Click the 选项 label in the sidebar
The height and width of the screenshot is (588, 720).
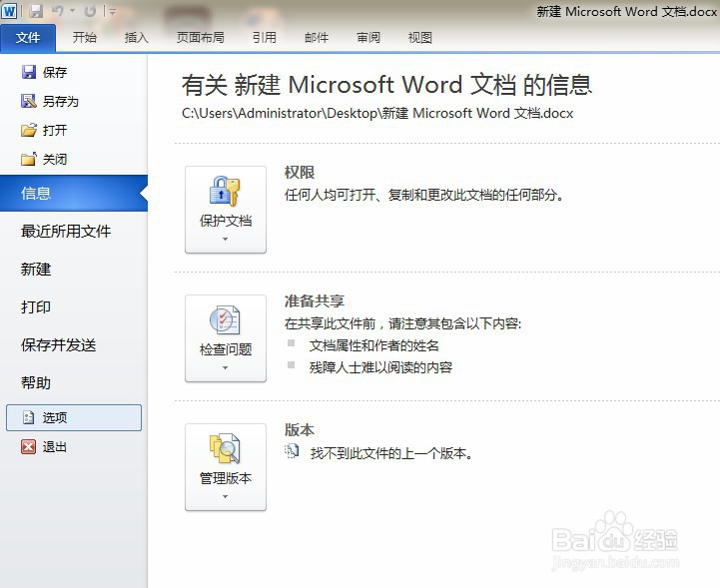[x=55, y=417]
